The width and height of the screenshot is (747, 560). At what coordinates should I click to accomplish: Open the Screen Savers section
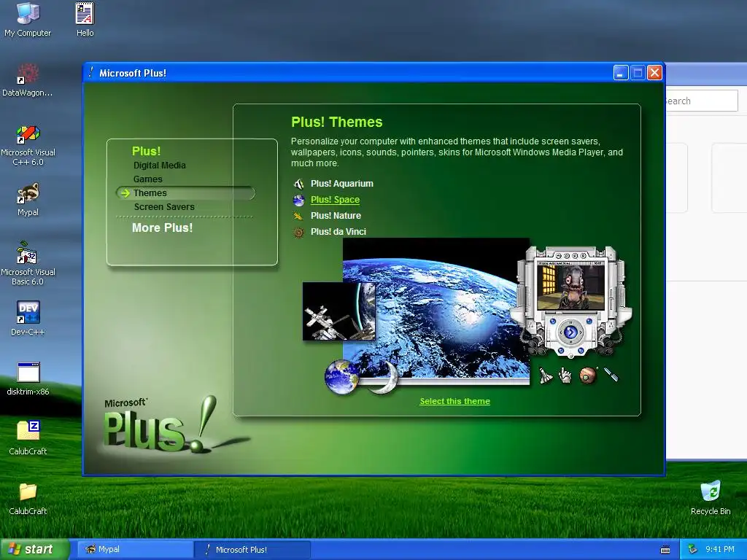click(x=164, y=206)
